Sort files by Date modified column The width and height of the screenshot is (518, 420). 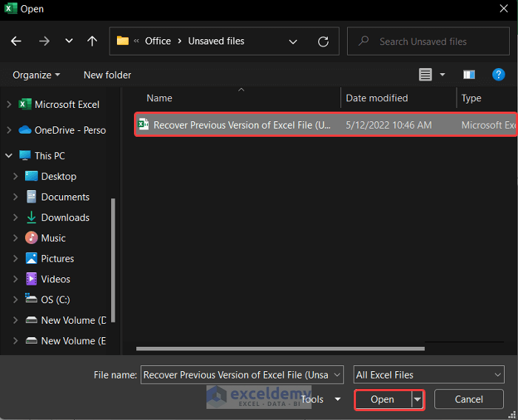[377, 98]
